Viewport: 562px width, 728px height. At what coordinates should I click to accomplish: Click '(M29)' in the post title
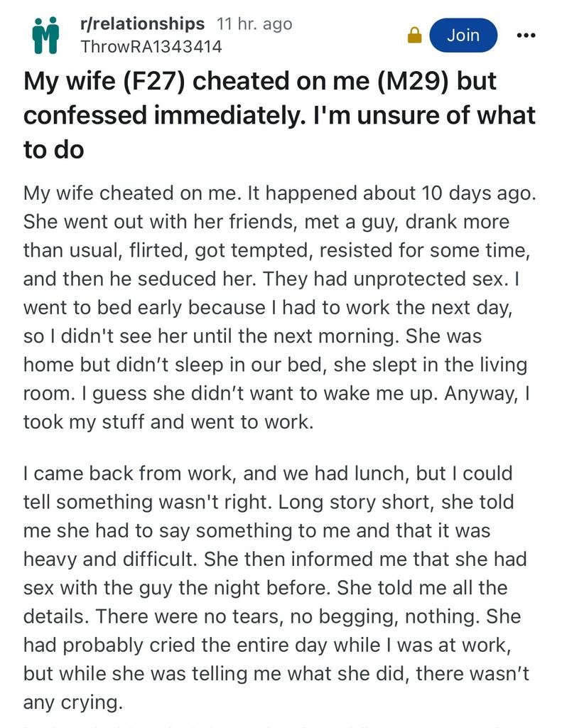[x=404, y=81]
